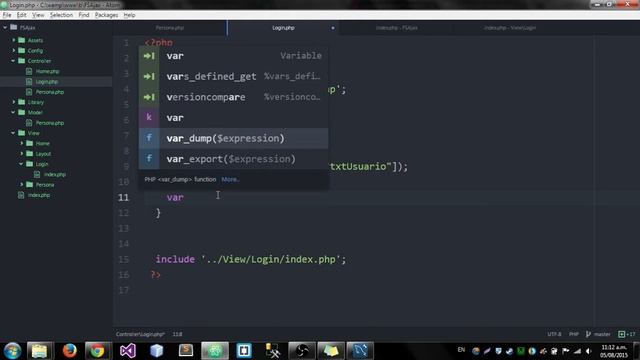Click the Steam tray icon
The height and width of the screenshot is (360, 640).
(509, 351)
